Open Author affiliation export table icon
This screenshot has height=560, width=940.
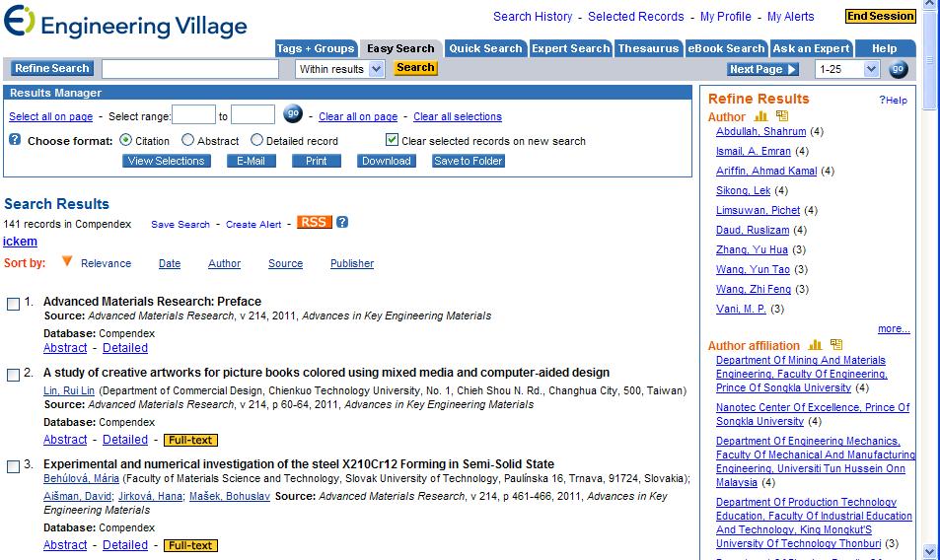[x=836, y=344]
